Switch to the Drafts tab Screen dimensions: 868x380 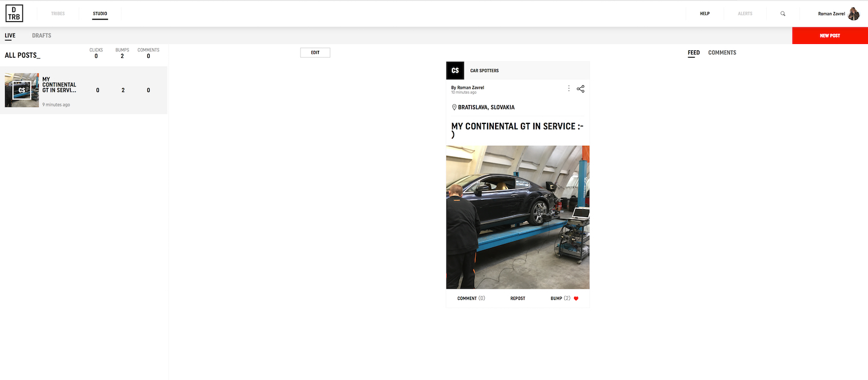click(42, 35)
